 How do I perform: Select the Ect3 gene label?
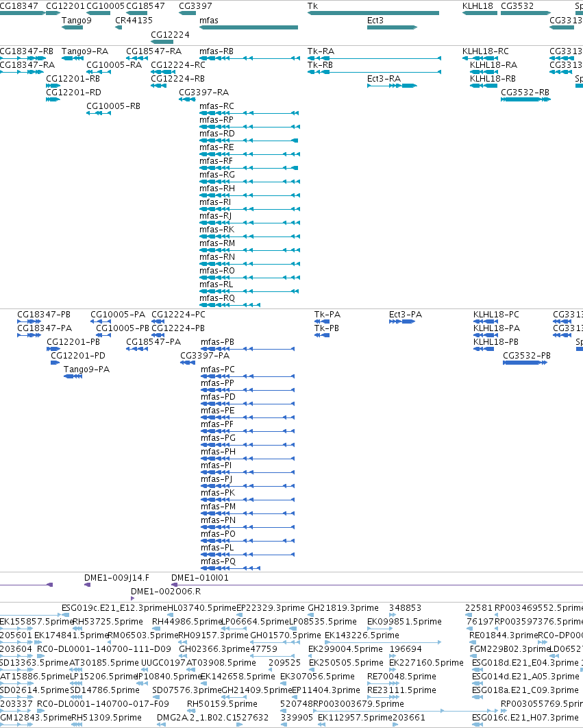pos(375,21)
